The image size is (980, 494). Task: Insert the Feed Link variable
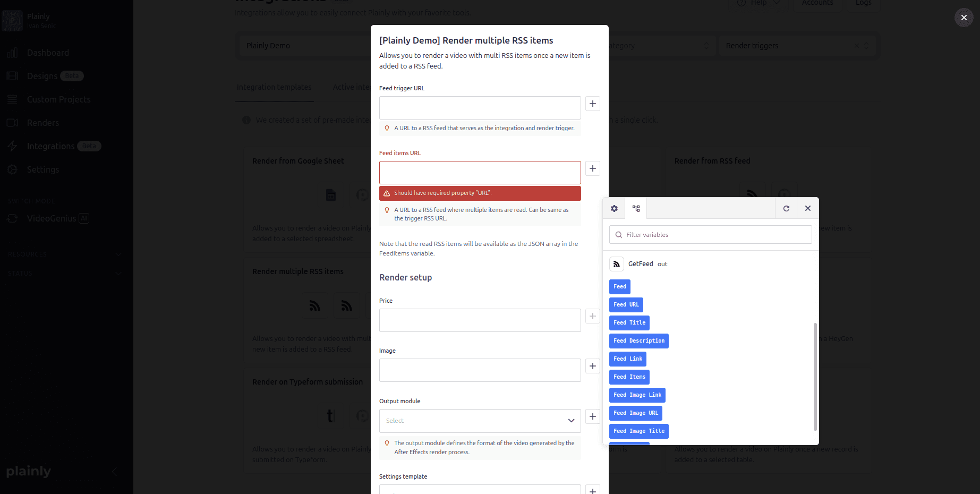[628, 359]
